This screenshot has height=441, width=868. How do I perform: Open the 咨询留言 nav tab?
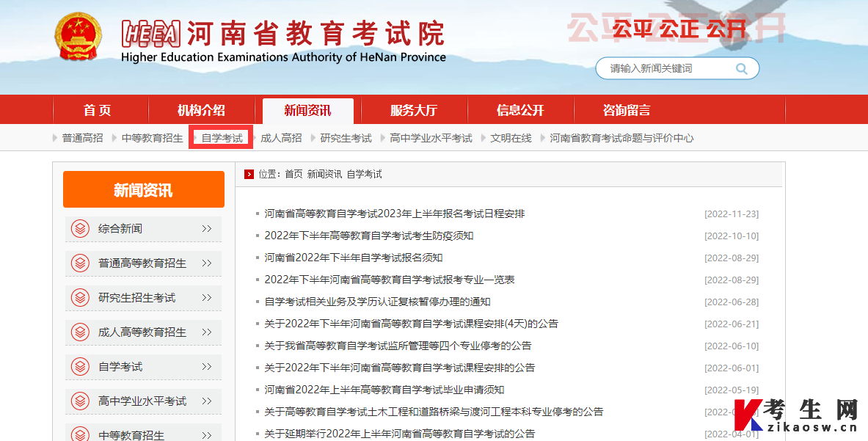[x=627, y=110]
